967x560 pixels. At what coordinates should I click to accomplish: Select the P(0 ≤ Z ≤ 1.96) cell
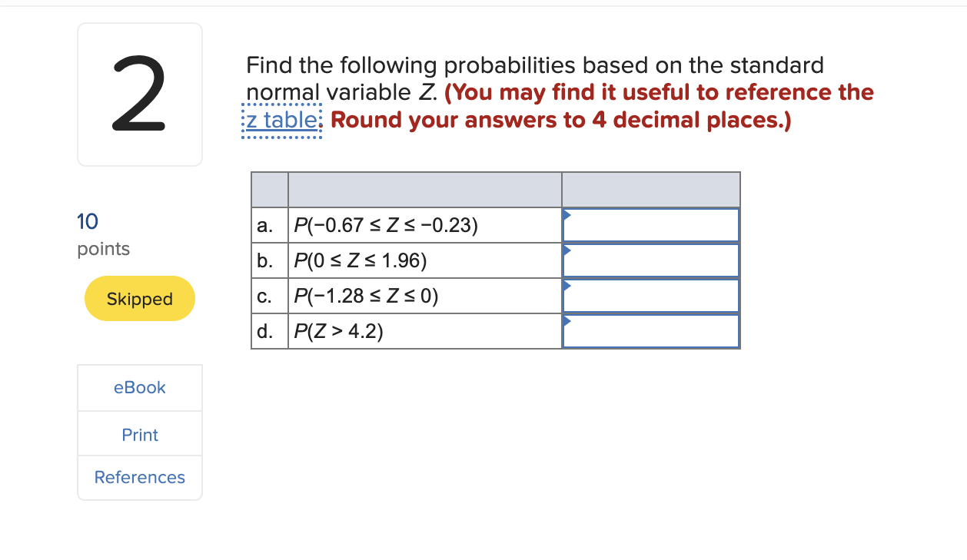(424, 260)
